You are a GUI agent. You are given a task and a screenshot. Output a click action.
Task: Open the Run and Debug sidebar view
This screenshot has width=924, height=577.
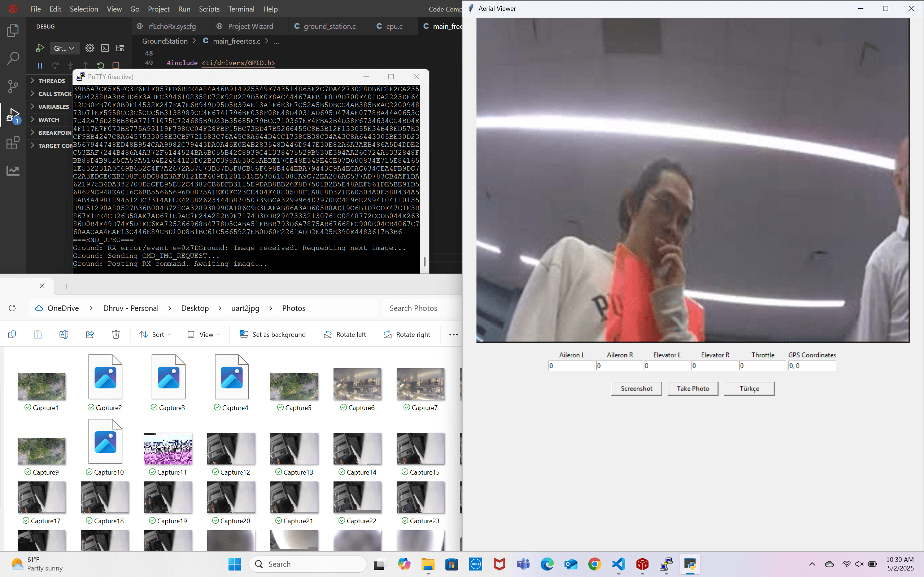click(13, 114)
